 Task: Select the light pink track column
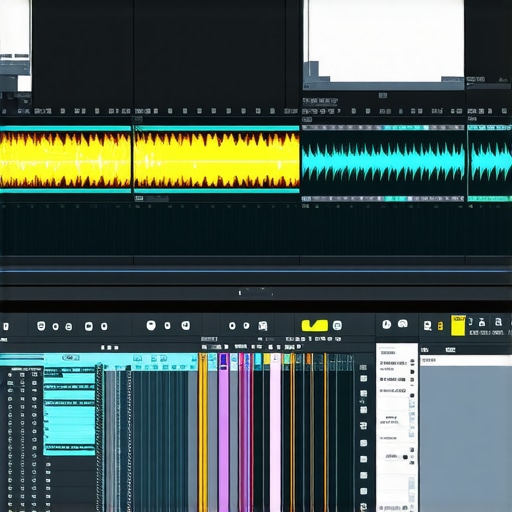tap(275, 433)
